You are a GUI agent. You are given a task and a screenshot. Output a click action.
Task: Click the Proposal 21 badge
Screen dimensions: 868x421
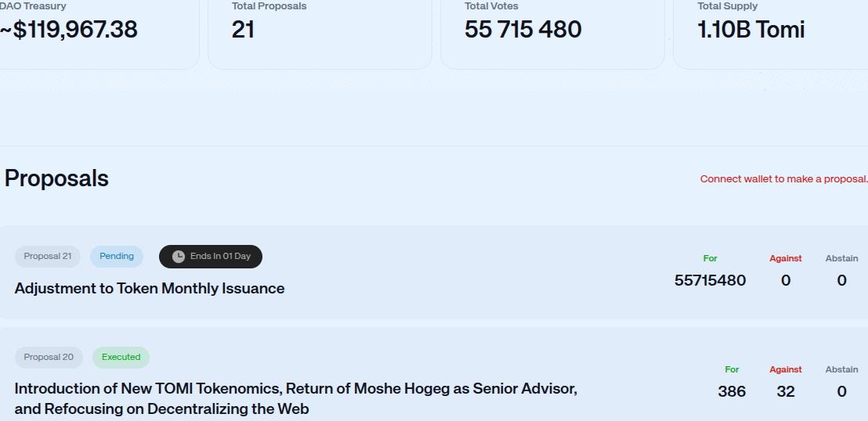click(x=48, y=257)
